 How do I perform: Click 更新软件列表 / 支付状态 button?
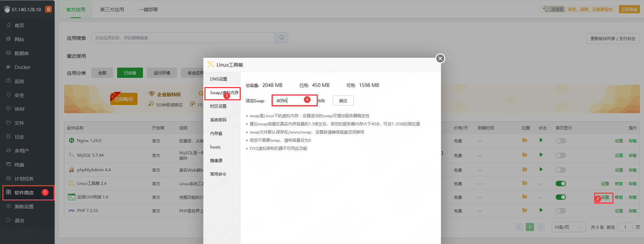(613, 38)
